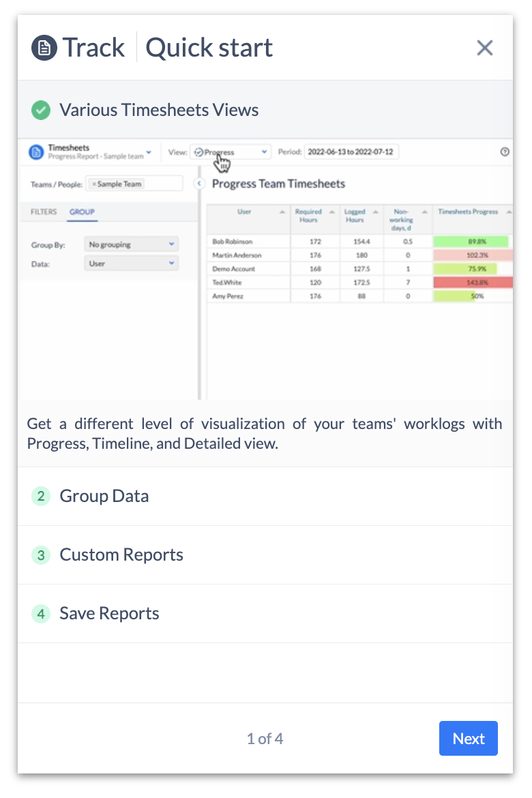This screenshot has height=798, width=532.
Task: Expand the Custom Reports step
Action: pyautogui.click(x=121, y=555)
